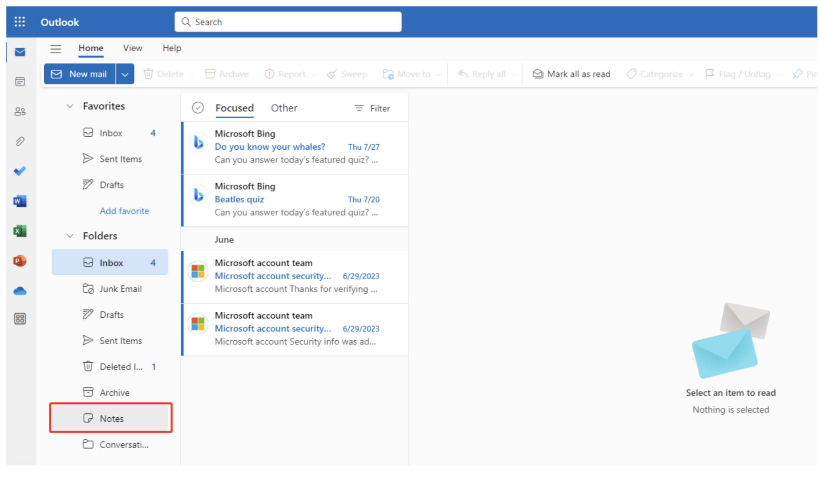This screenshot has width=819, height=504.
Task: Click the Categorize tag button
Action: pos(655,74)
